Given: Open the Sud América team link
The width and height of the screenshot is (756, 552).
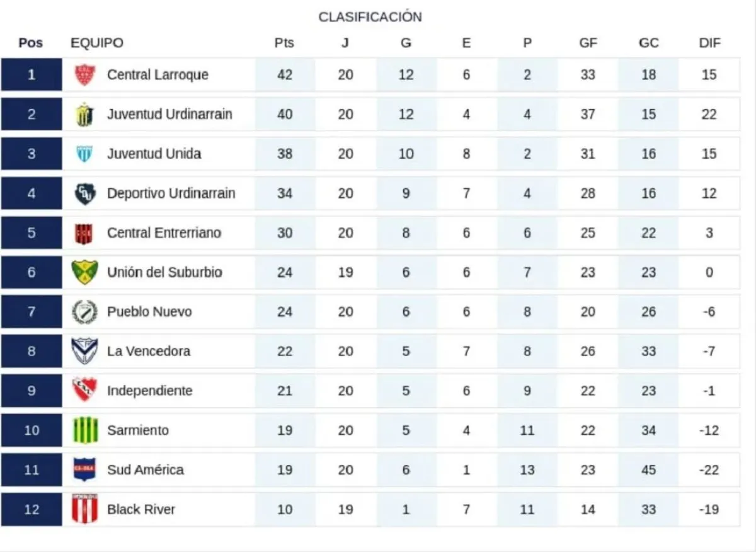Looking at the screenshot, I should pos(146,470).
